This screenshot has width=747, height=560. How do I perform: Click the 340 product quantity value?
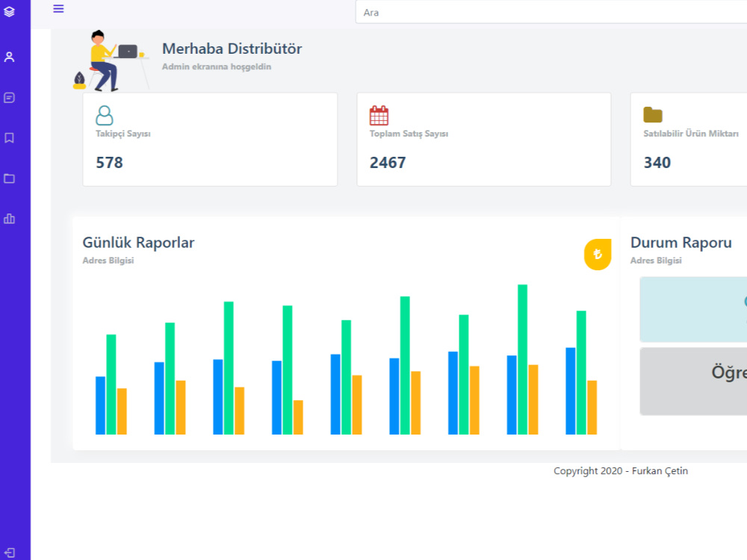[x=657, y=163]
